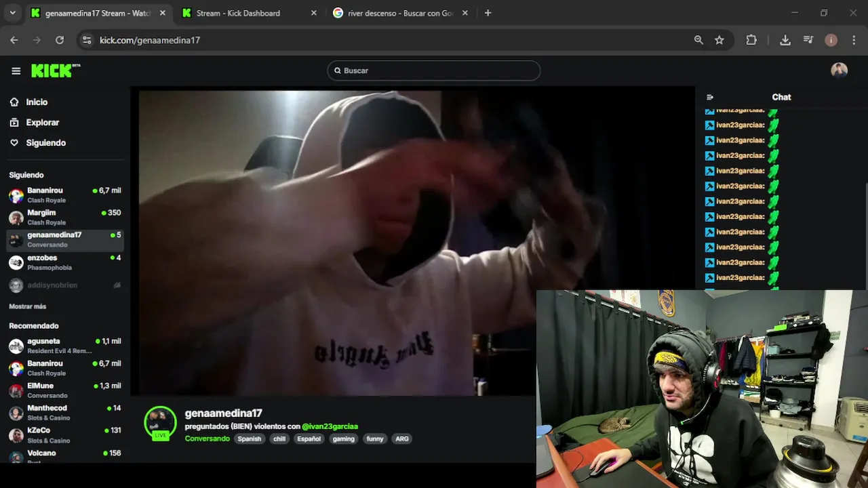868x488 pixels.
Task: Click the gaming tag
Action: (343, 439)
